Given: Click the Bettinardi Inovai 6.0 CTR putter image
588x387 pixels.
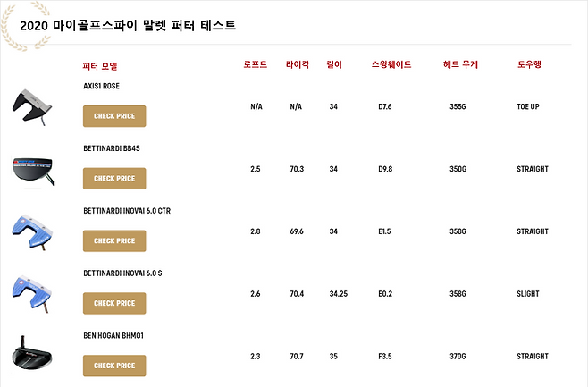Looking at the screenshot, I should pos(33,231).
